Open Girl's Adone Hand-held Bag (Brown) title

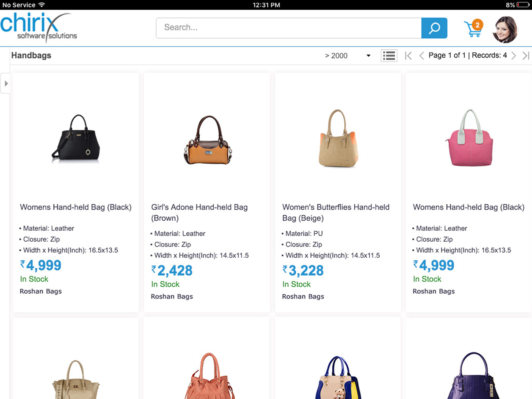pos(199,213)
